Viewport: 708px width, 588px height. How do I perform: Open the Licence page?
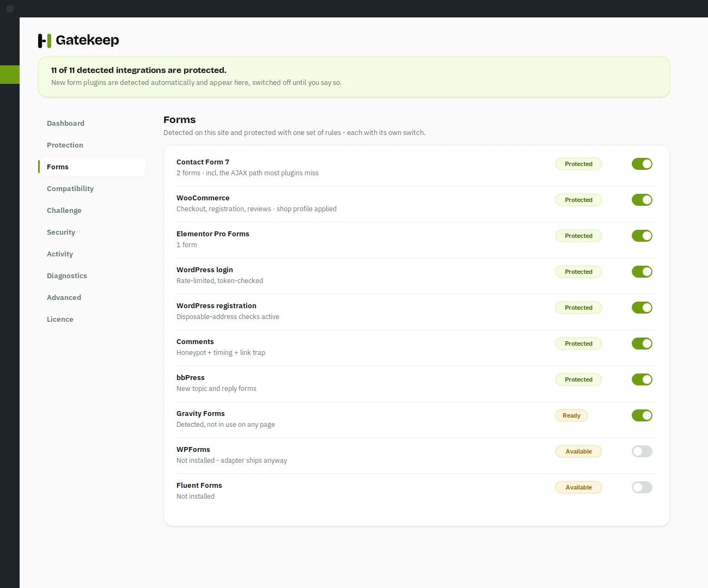(91, 319)
